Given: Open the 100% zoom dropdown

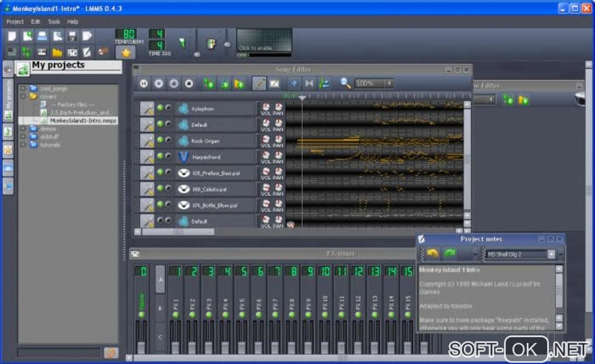Looking at the screenshot, I should (389, 83).
